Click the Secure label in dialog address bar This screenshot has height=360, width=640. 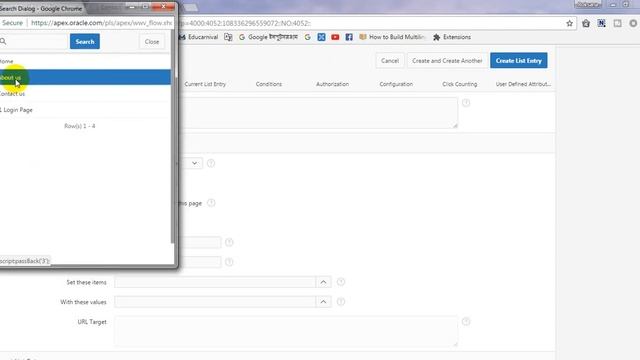[x=12, y=23]
